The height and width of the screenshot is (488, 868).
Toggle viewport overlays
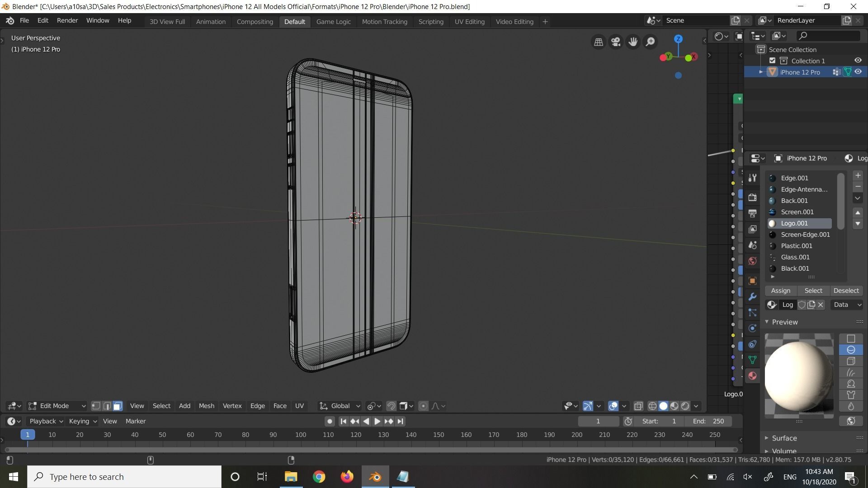613,406
